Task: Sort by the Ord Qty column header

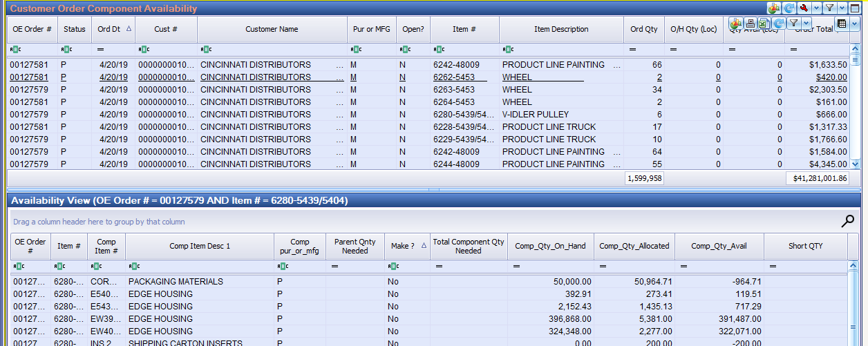Action: coord(645,30)
